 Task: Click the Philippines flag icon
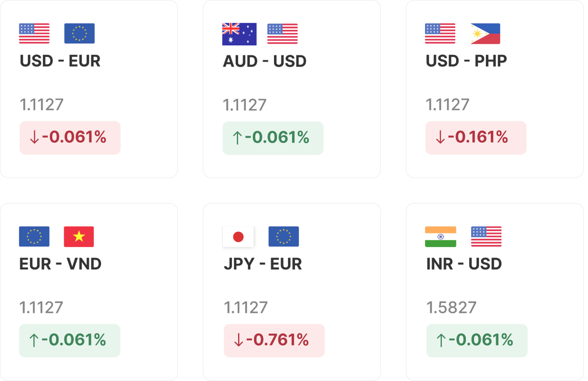coord(485,34)
